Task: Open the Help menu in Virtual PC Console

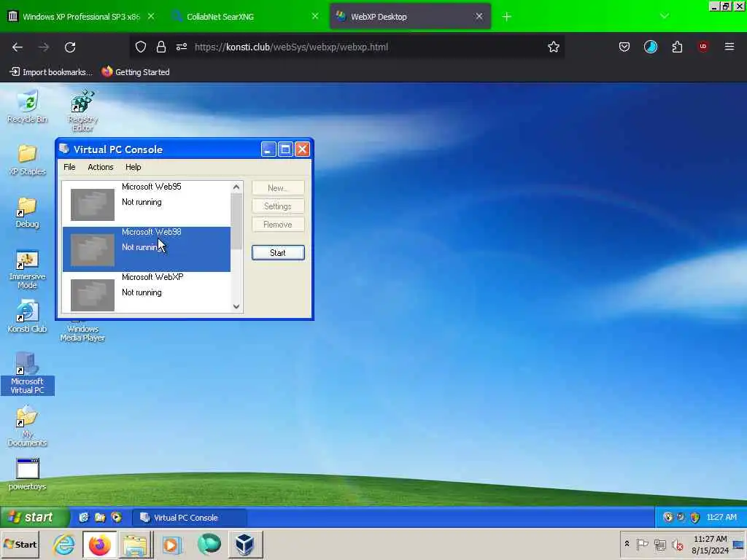Action: (x=133, y=167)
